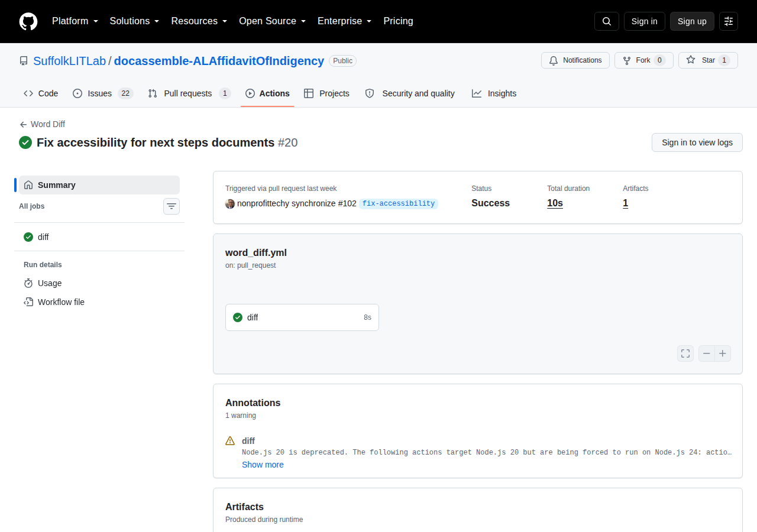Open the docassemble-ALAffidavitOfIndigency repository link
757x532 pixels.
tap(219, 61)
